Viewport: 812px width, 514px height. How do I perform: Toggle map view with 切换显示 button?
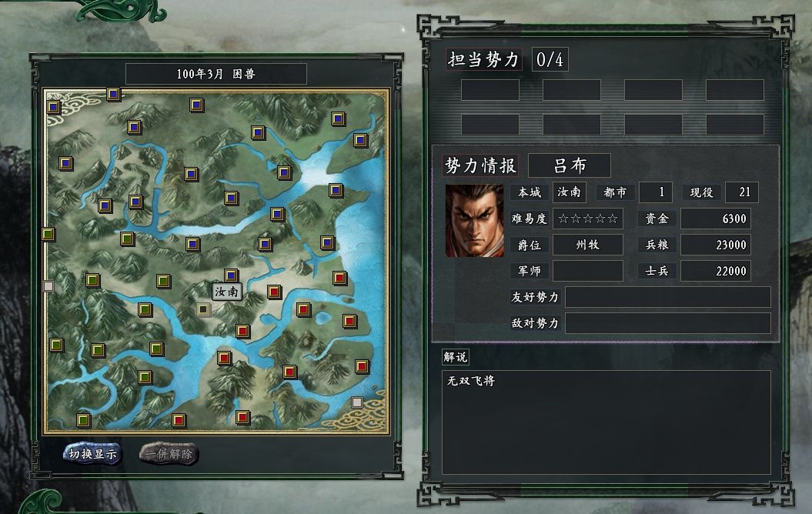(x=92, y=454)
